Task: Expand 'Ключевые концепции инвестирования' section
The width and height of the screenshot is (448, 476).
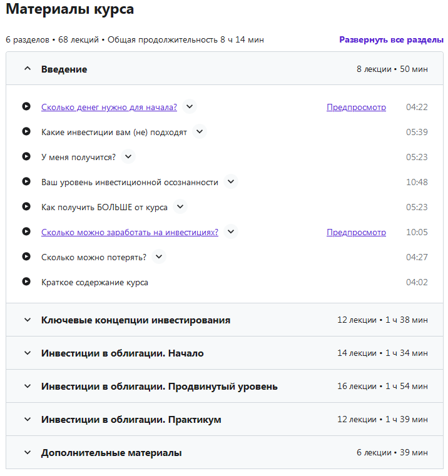Action: tap(27, 320)
